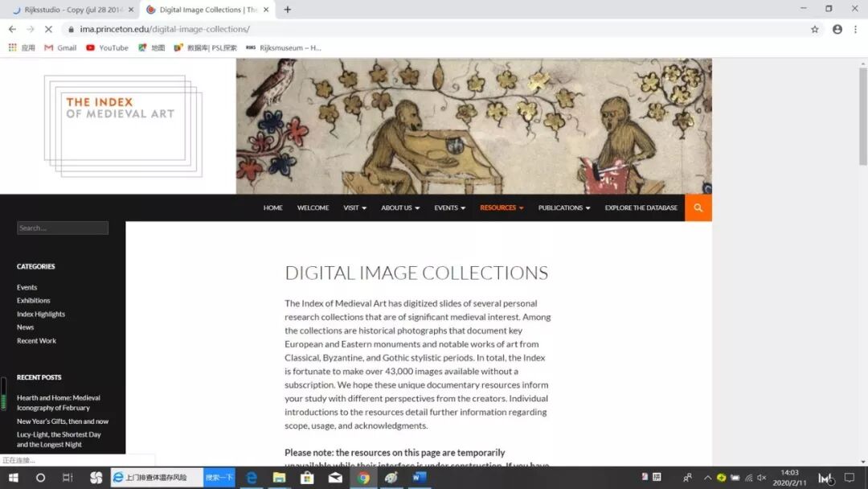Viewport: 868px width, 489px height.
Task: Click the Windows Start button
Action: click(x=14, y=478)
